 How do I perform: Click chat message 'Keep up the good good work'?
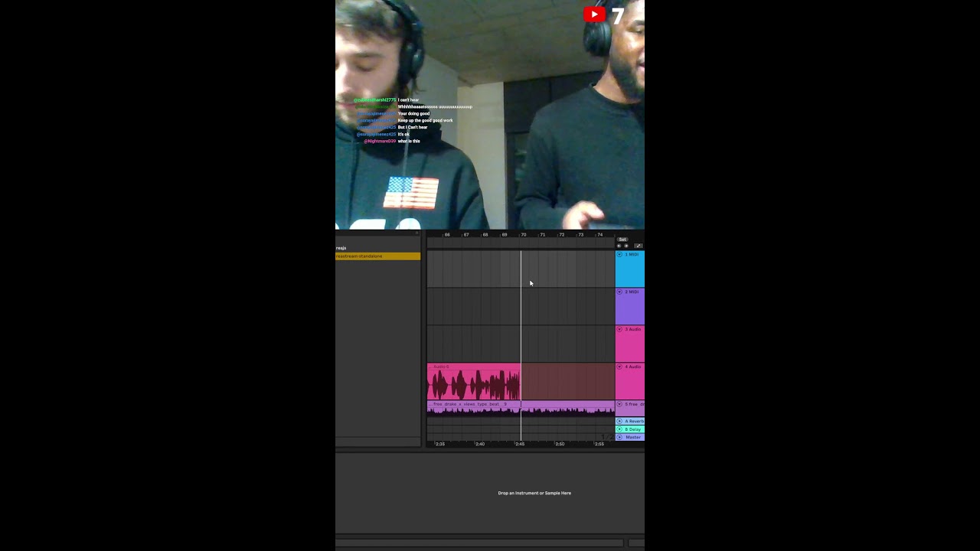click(x=425, y=120)
